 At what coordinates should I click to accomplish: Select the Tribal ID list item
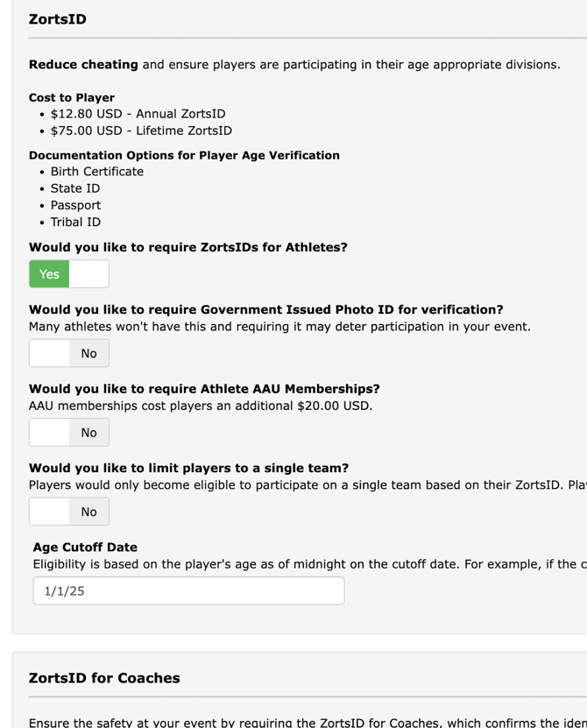pos(75,222)
